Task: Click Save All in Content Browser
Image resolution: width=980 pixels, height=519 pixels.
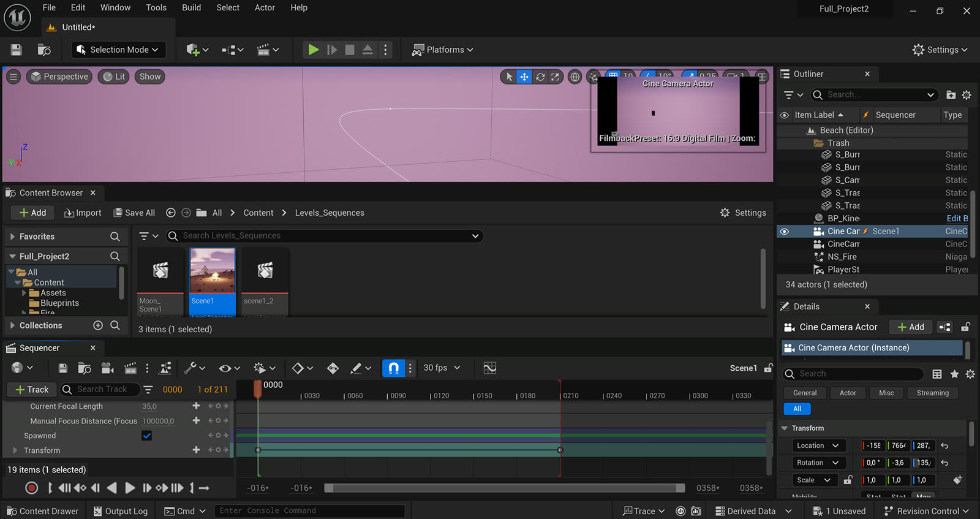Action: pos(134,213)
